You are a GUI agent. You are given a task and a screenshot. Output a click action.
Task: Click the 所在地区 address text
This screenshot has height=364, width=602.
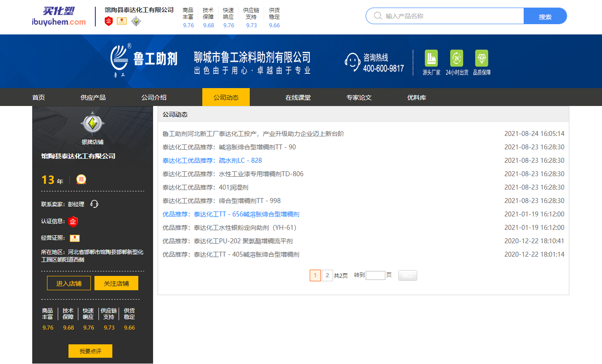point(92,256)
